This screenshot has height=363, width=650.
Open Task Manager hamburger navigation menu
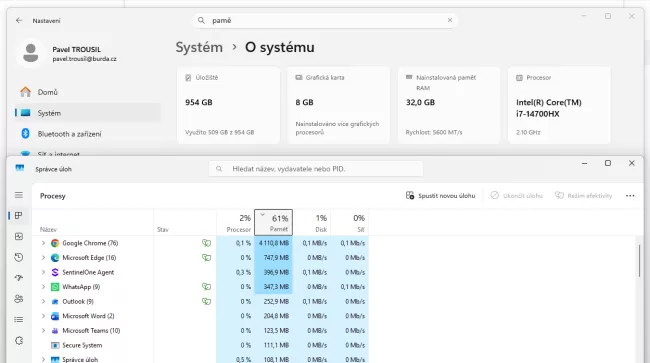(x=19, y=195)
